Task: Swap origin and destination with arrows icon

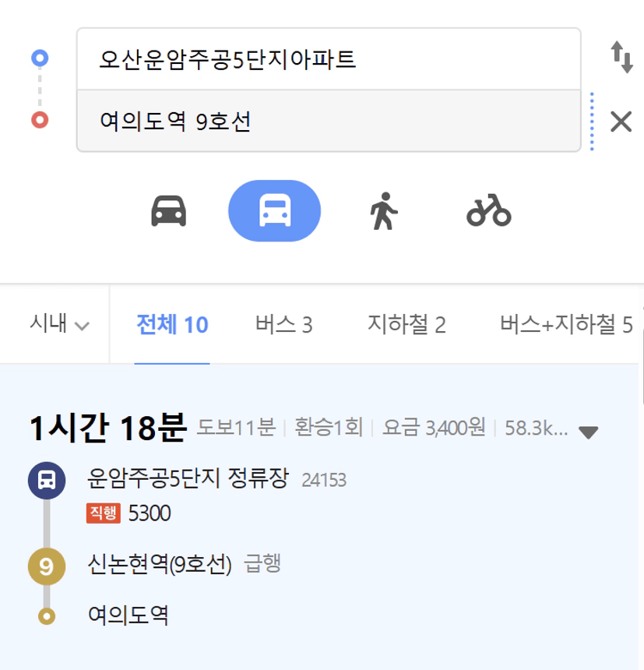Action: click(621, 57)
